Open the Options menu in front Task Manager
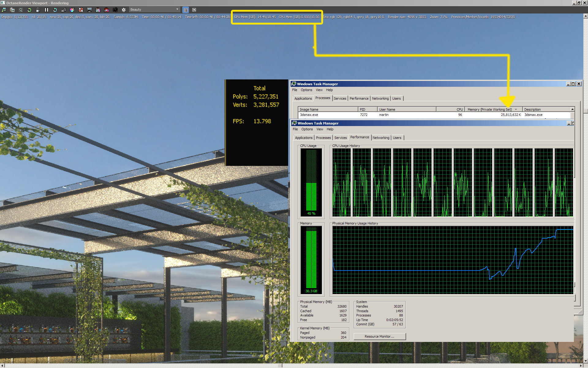 point(307,129)
